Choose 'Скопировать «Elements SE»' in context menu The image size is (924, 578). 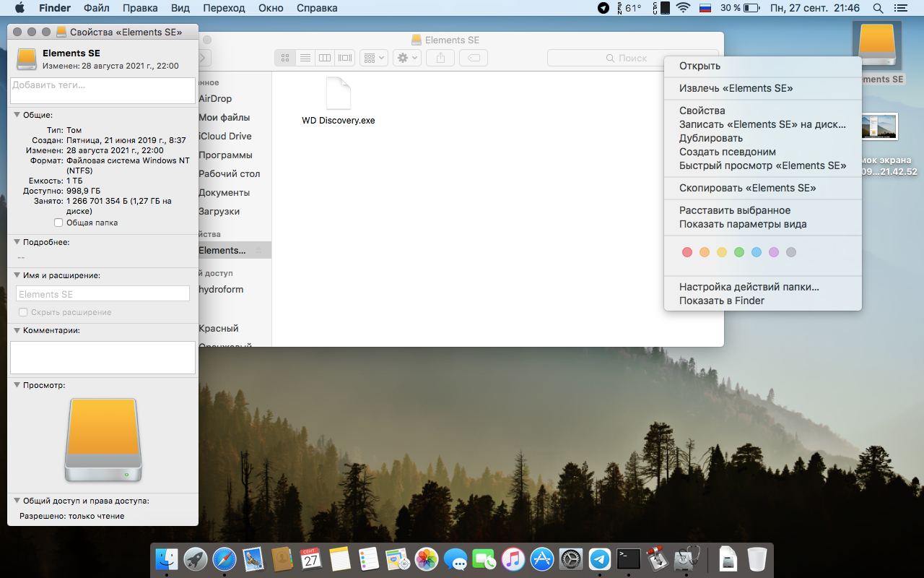[762, 188]
